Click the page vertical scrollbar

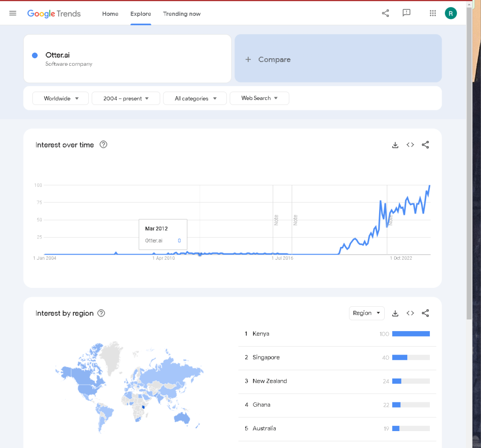(469, 164)
